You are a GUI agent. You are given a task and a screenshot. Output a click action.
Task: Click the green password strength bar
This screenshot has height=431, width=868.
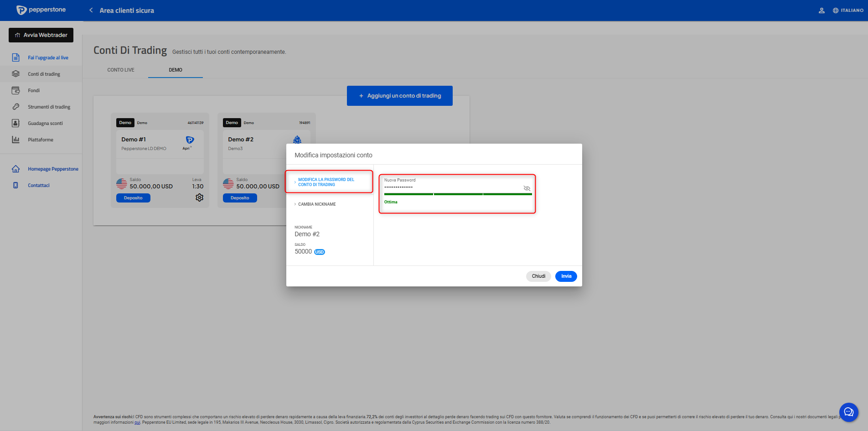458,194
